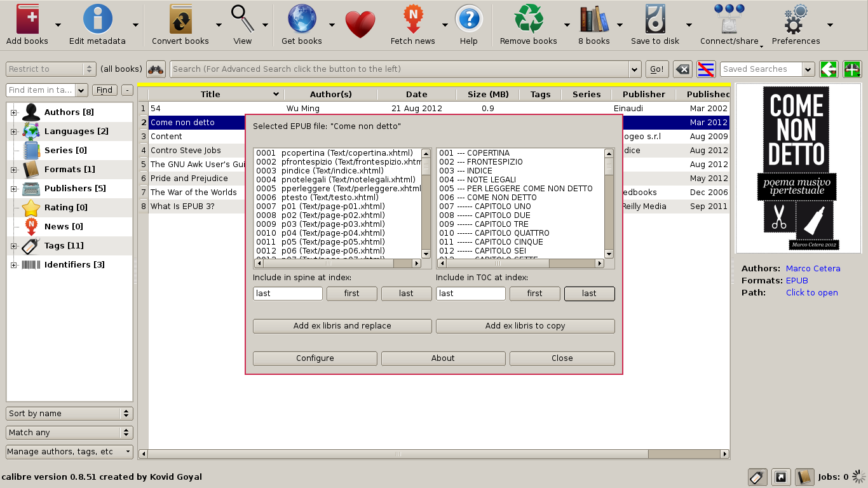868x488 pixels.
Task: Open the Add books dropdown arrow
Action: (58, 25)
